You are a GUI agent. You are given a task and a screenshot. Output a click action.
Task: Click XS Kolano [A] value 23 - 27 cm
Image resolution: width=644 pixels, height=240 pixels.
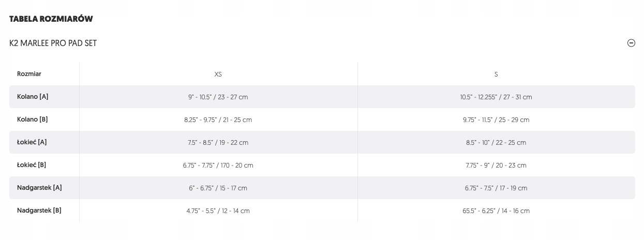[x=218, y=97]
